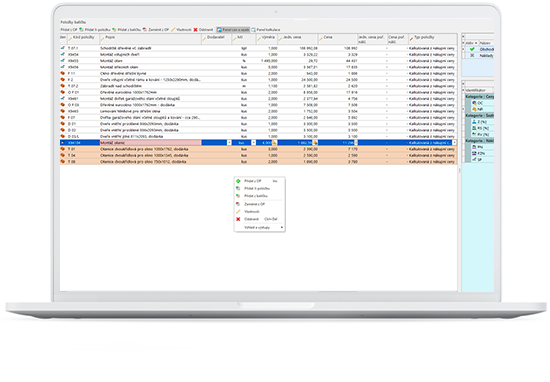550x382 pixels.
Task: Sort by Popis column header
Action: pos(150,39)
